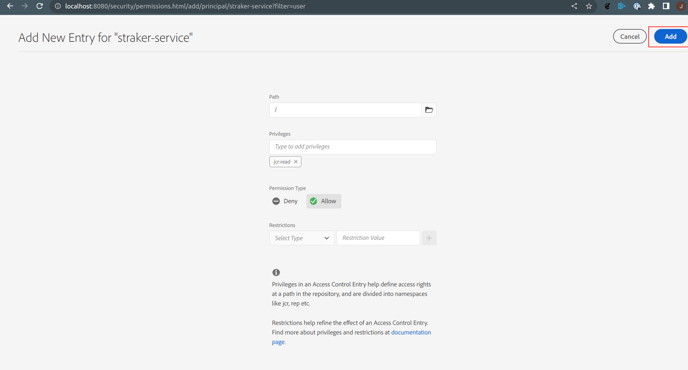Click the plus icon to add restriction
Image resolution: width=688 pixels, height=370 pixels.
click(429, 238)
